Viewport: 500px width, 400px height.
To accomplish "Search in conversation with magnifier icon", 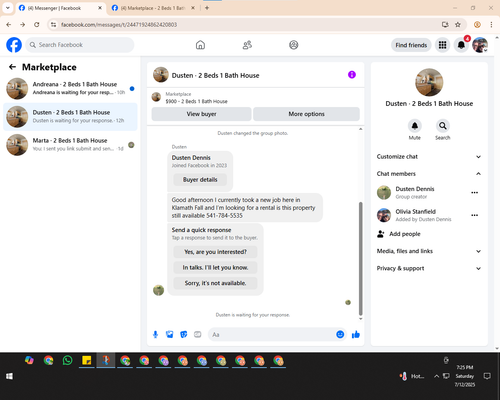I will pyautogui.click(x=443, y=126).
